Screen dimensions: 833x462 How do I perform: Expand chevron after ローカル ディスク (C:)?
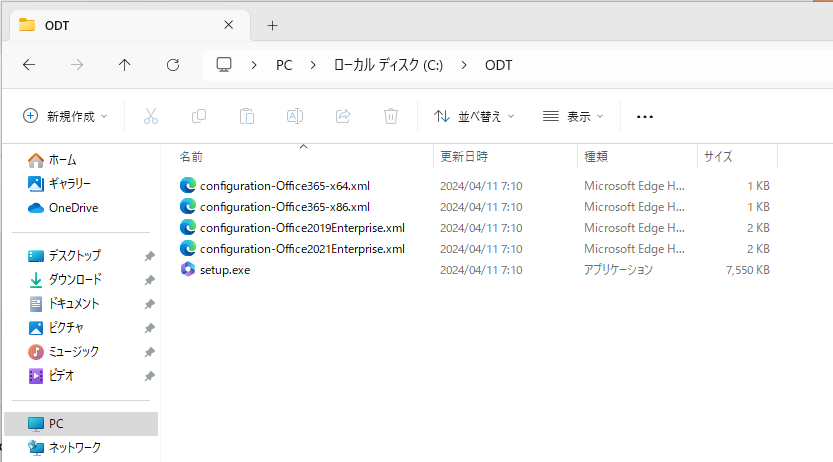[464, 65]
